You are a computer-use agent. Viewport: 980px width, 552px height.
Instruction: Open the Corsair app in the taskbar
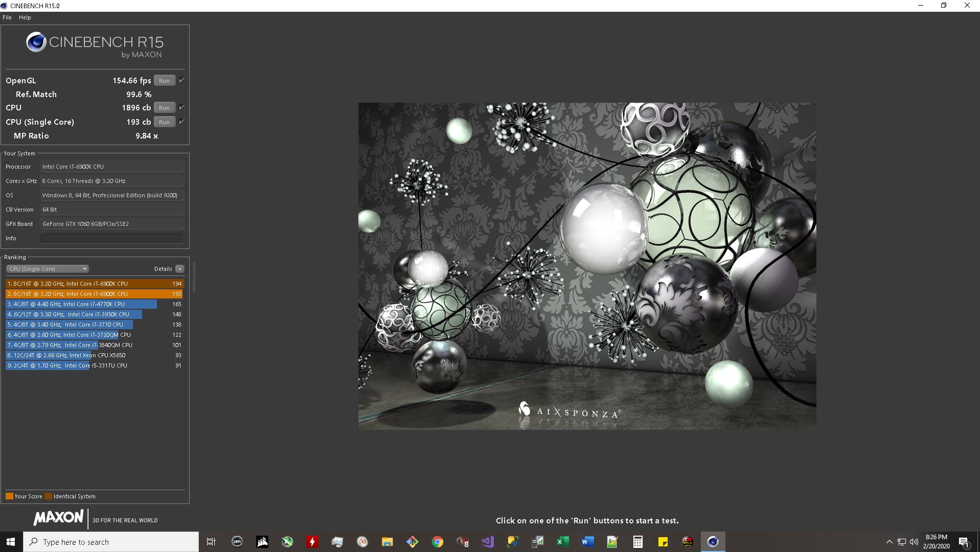[x=262, y=542]
